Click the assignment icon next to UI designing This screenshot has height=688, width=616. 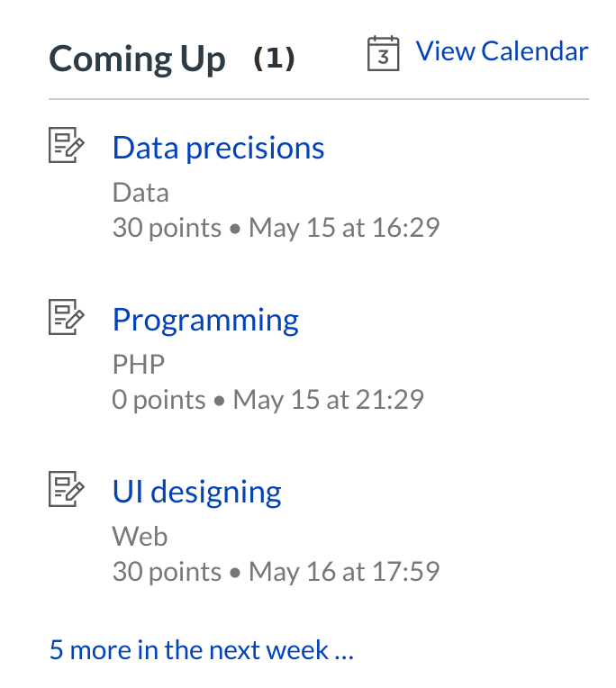[66, 490]
